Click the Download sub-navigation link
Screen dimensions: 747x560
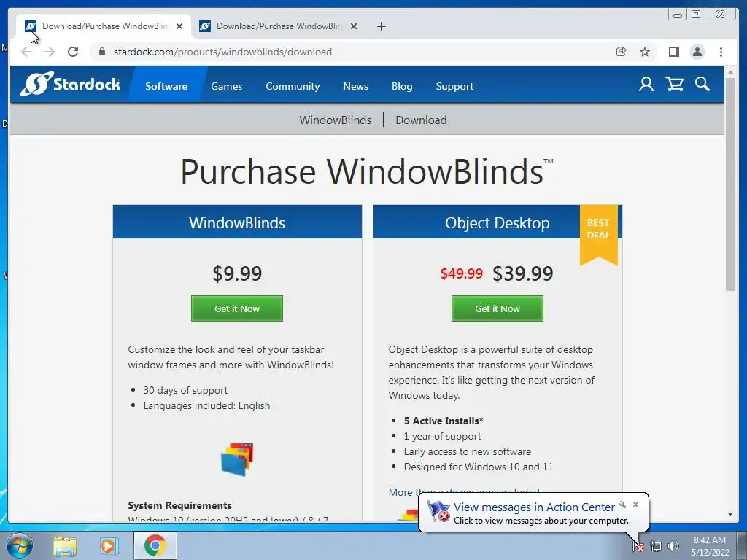[421, 120]
